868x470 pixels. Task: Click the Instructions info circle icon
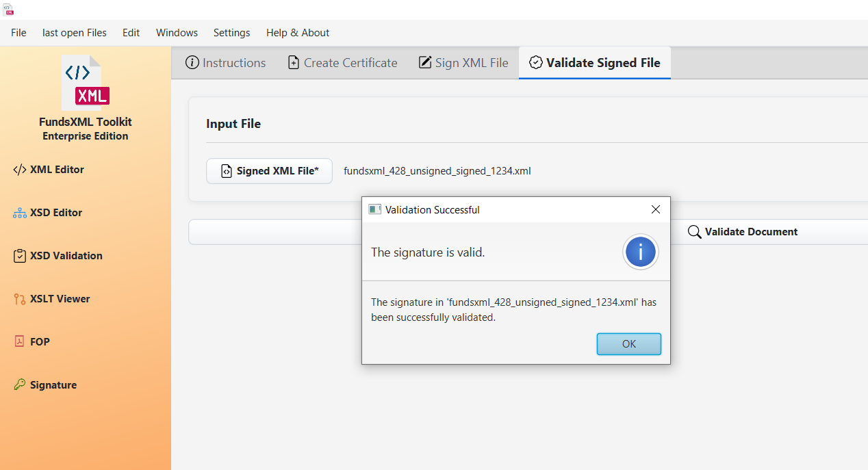tap(192, 63)
